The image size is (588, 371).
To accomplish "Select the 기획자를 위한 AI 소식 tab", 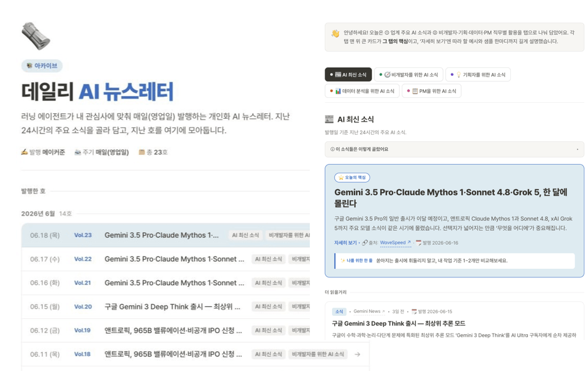I will click(478, 75).
